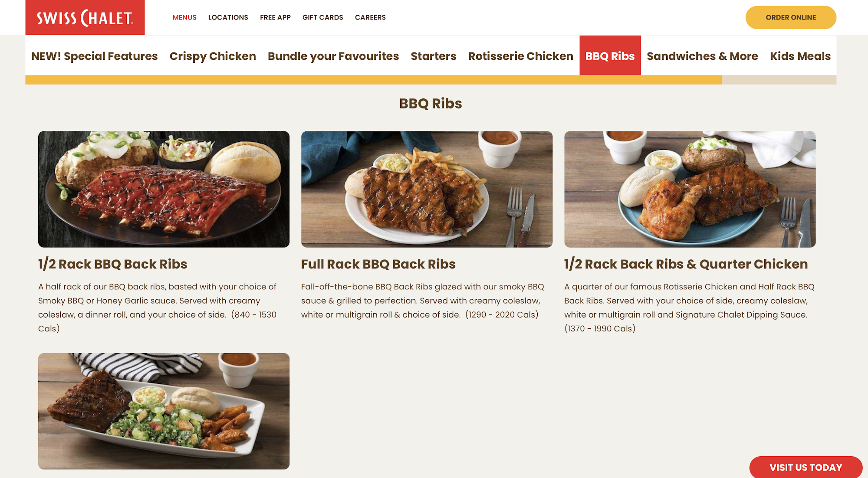Image resolution: width=868 pixels, height=478 pixels.
Task: Open the Free App link
Action: point(275,17)
